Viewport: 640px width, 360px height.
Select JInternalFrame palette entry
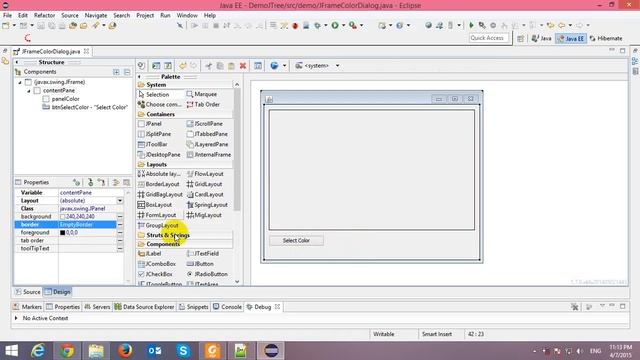point(209,155)
